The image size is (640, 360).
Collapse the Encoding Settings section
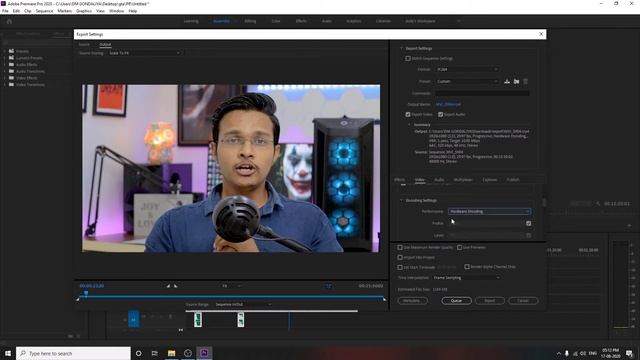[x=401, y=200]
